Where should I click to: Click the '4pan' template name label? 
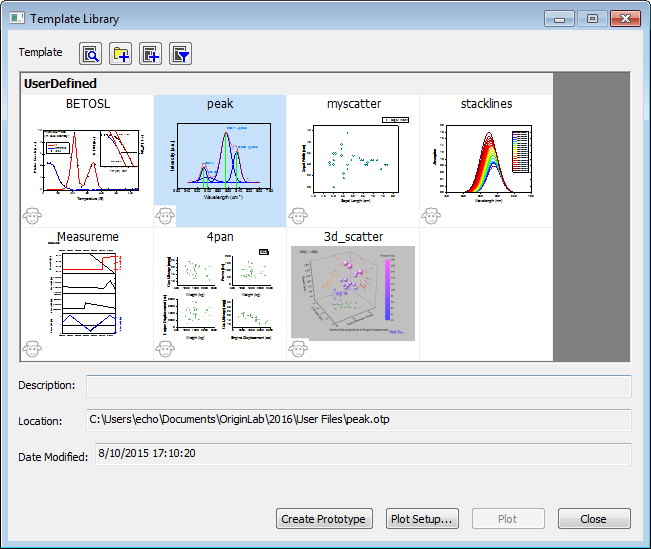(x=220, y=237)
